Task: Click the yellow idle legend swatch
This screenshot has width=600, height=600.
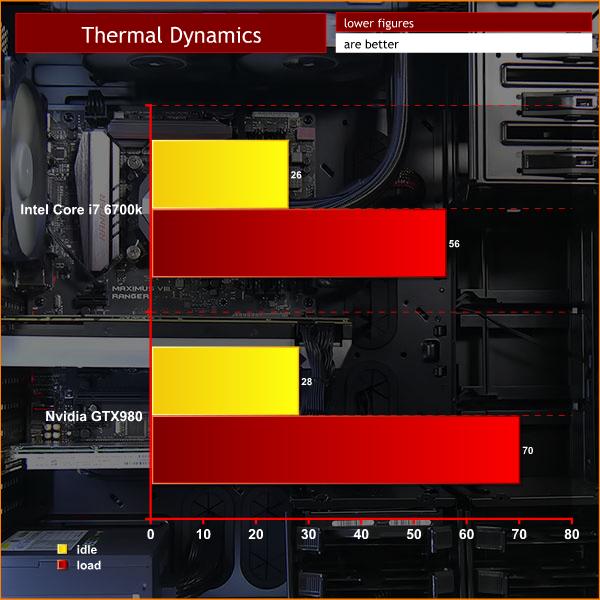Action: point(62,549)
